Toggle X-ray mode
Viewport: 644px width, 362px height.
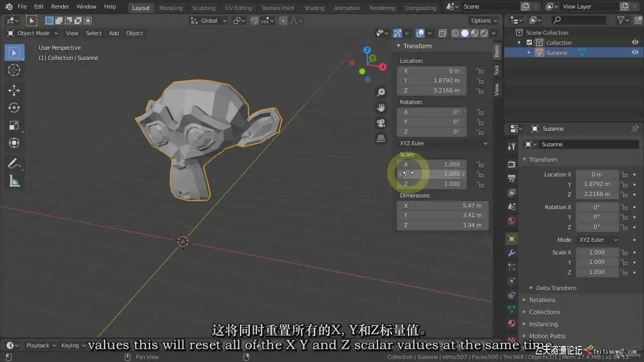pos(442,33)
